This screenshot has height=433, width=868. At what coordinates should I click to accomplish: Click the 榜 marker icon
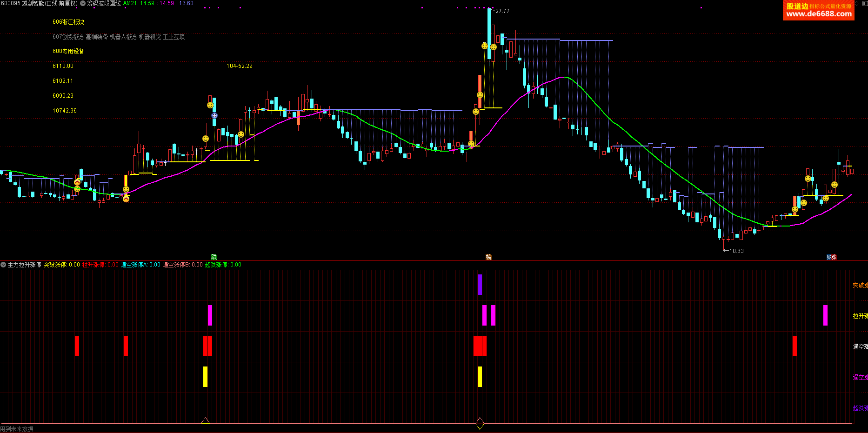coord(488,257)
